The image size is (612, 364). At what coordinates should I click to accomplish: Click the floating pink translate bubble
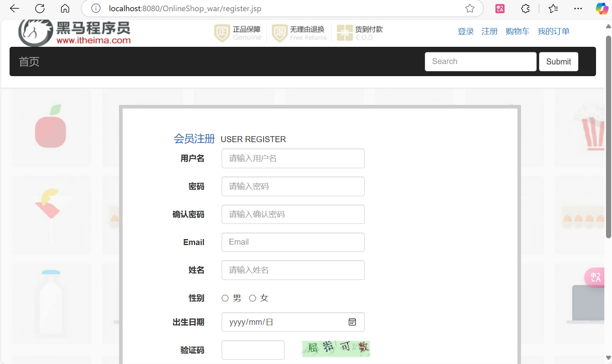595,277
